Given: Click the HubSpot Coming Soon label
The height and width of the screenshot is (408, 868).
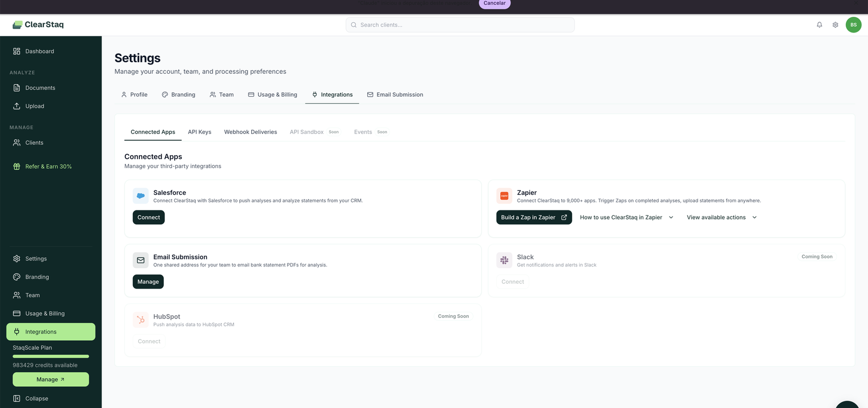Looking at the screenshot, I should pyautogui.click(x=454, y=316).
